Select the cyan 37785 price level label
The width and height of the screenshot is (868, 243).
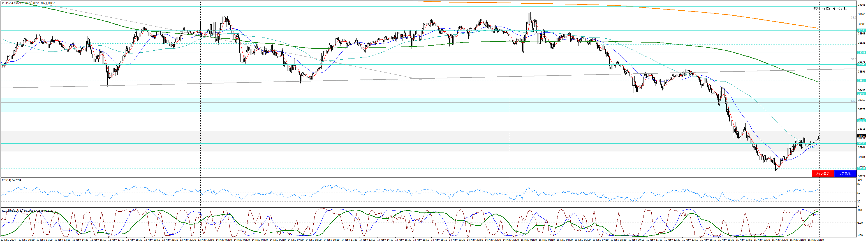862,169
